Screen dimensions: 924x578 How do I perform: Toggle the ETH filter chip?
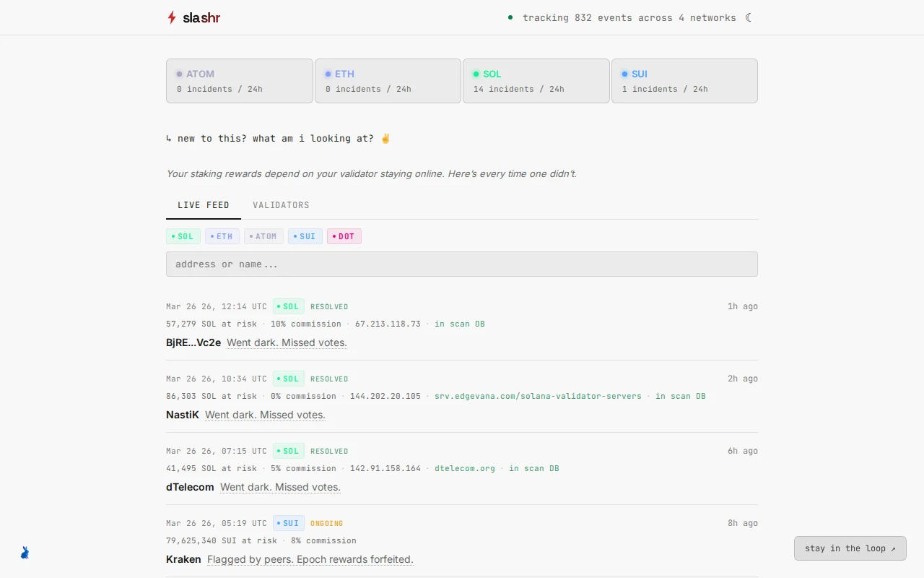[222, 236]
